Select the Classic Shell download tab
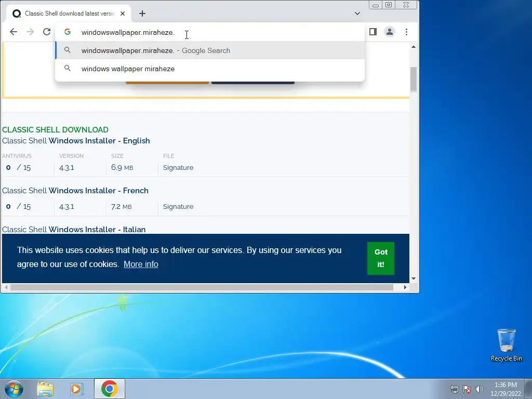 click(x=69, y=14)
